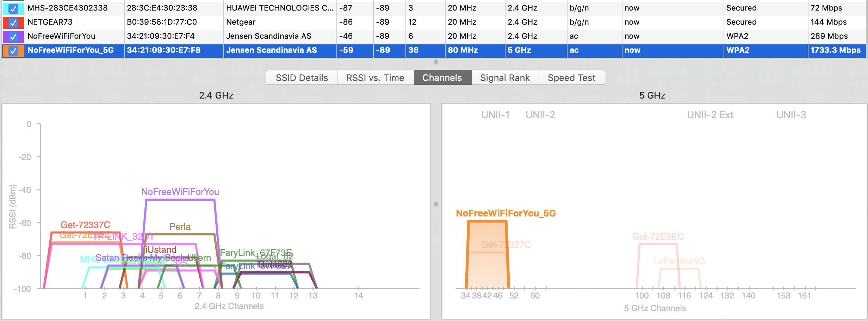Click the Get-72E9EC label in the 5 GHz chart

[658, 237]
